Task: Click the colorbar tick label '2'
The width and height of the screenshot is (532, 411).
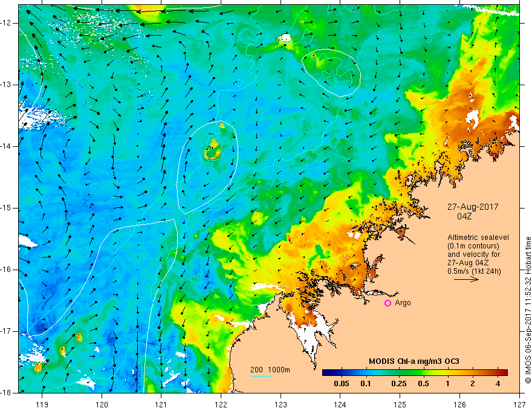Action: click(x=473, y=384)
